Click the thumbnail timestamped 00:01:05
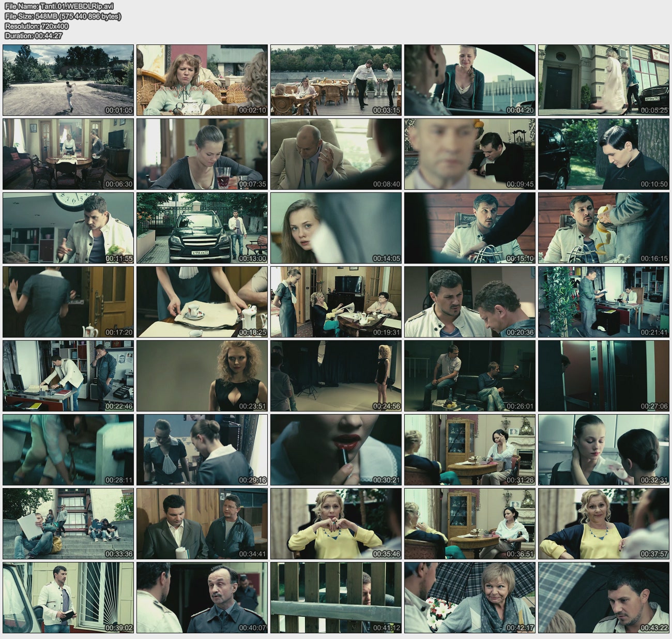 [68, 80]
